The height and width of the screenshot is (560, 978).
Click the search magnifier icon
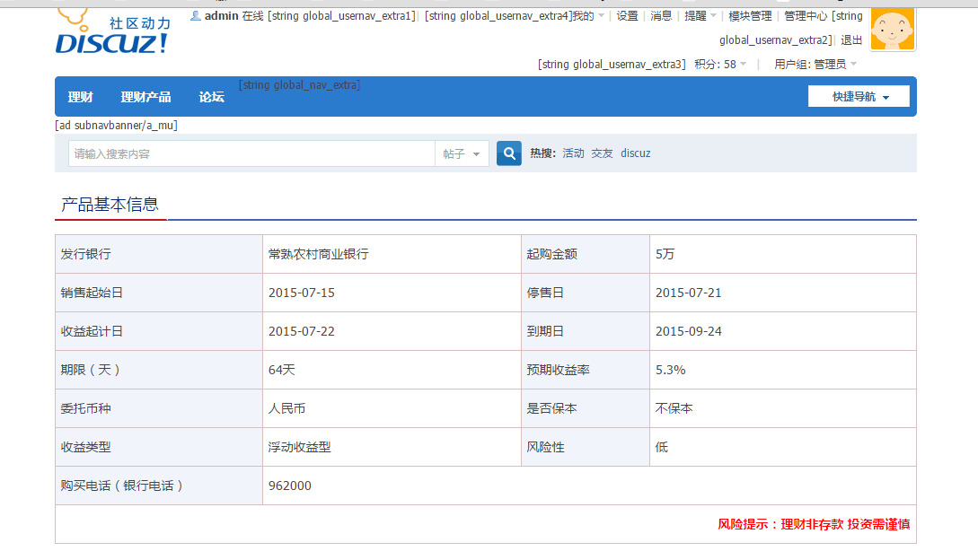click(508, 153)
